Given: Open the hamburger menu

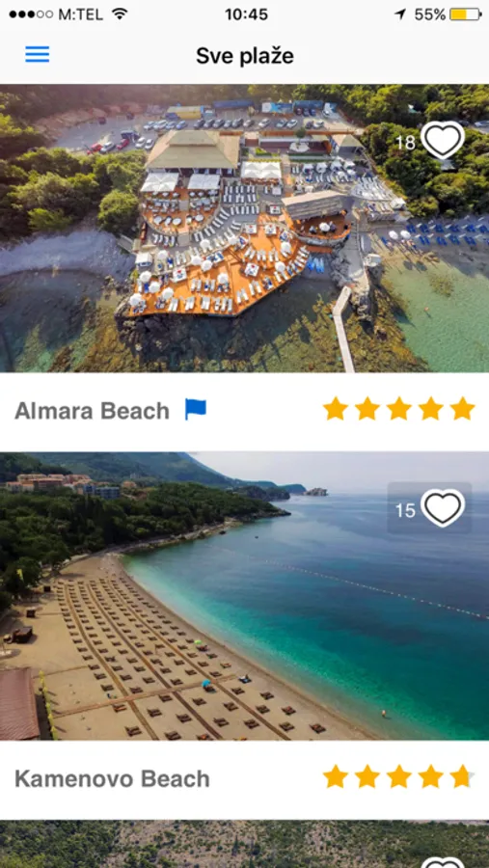Looking at the screenshot, I should 37,54.
